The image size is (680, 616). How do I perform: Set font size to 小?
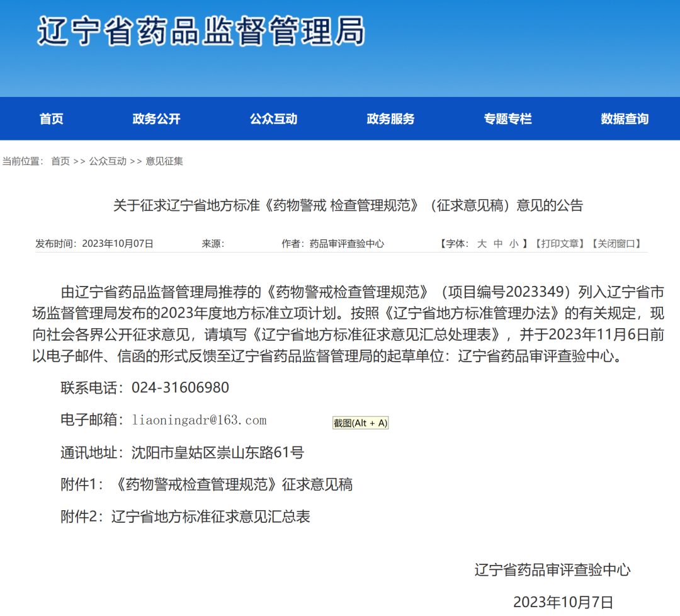point(514,244)
